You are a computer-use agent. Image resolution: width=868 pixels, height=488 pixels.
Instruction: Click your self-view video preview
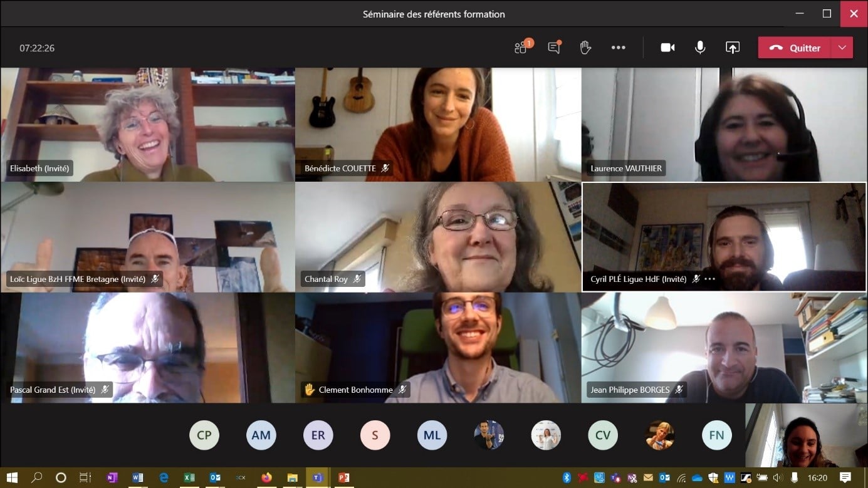tap(806, 435)
